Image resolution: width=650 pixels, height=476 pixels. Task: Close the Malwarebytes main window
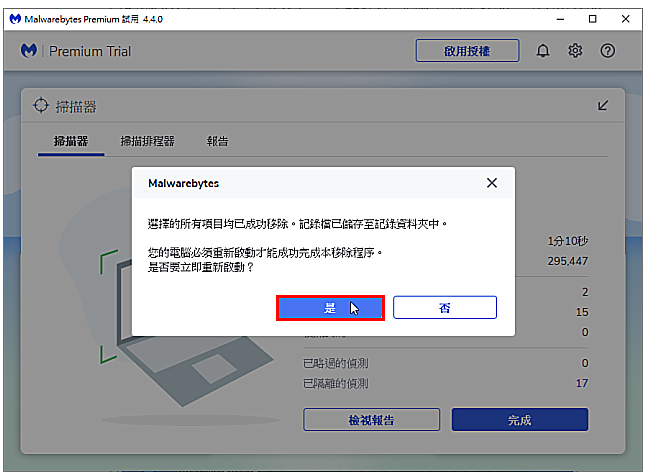click(626, 19)
